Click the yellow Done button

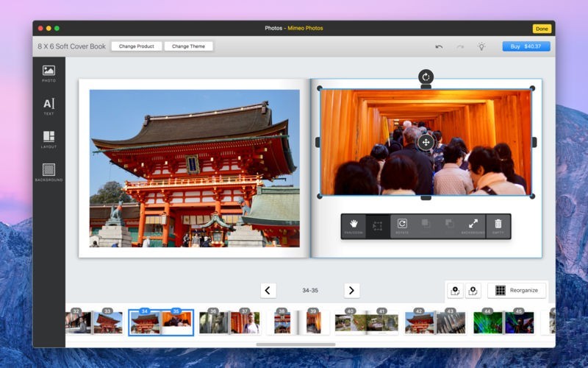pyautogui.click(x=542, y=29)
